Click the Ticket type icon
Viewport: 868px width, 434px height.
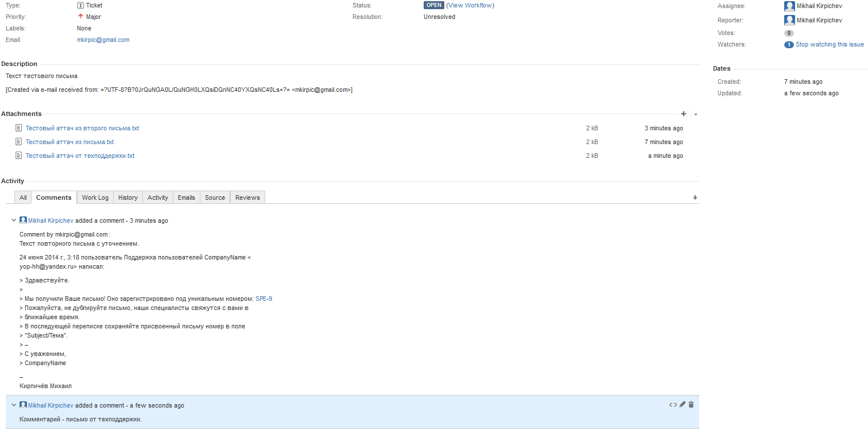click(80, 5)
